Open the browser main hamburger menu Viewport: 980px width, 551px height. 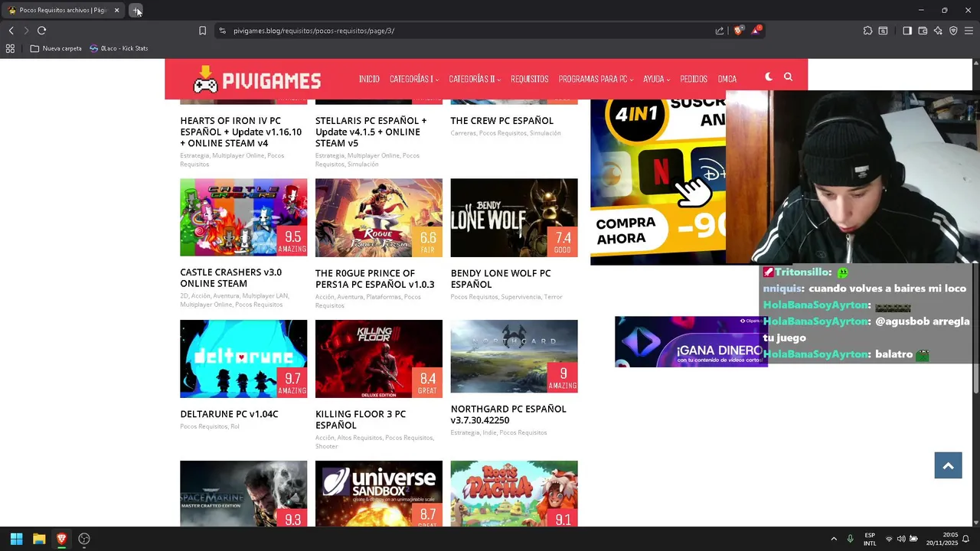[x=969, y=31]
